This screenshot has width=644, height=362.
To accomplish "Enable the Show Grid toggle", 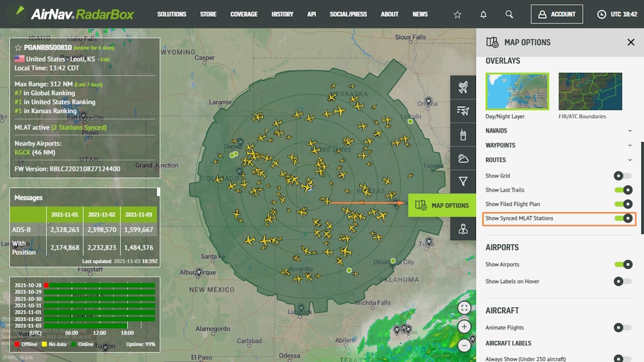I will [623, 175].
